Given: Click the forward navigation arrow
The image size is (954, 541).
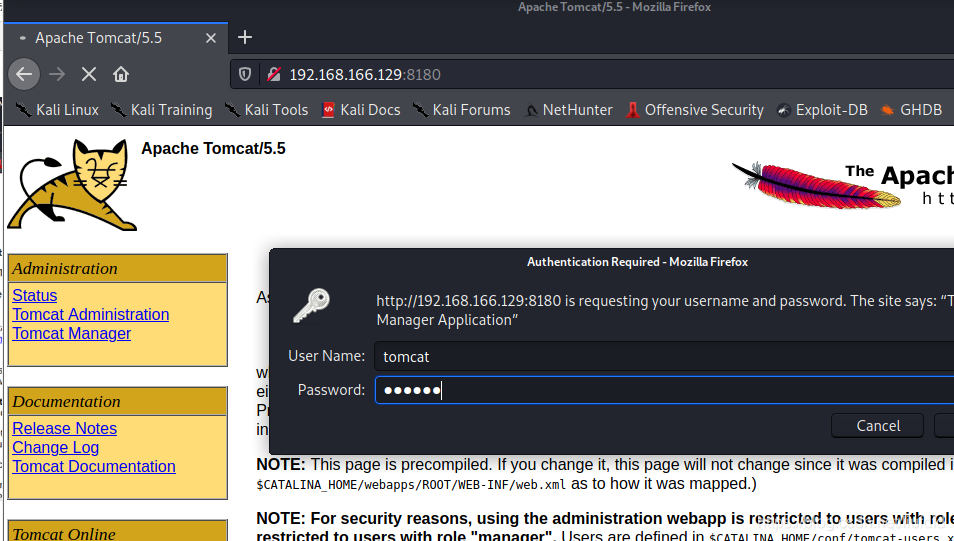Looking at the screenshot, I should tap(57, 74).
